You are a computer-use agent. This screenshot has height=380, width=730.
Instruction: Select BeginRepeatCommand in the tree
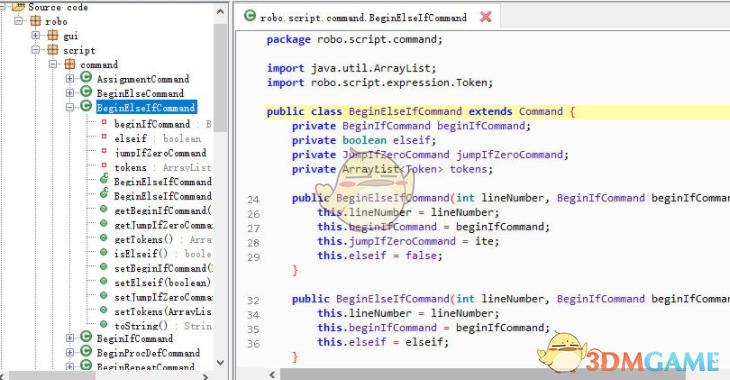[x=145, y=366]
